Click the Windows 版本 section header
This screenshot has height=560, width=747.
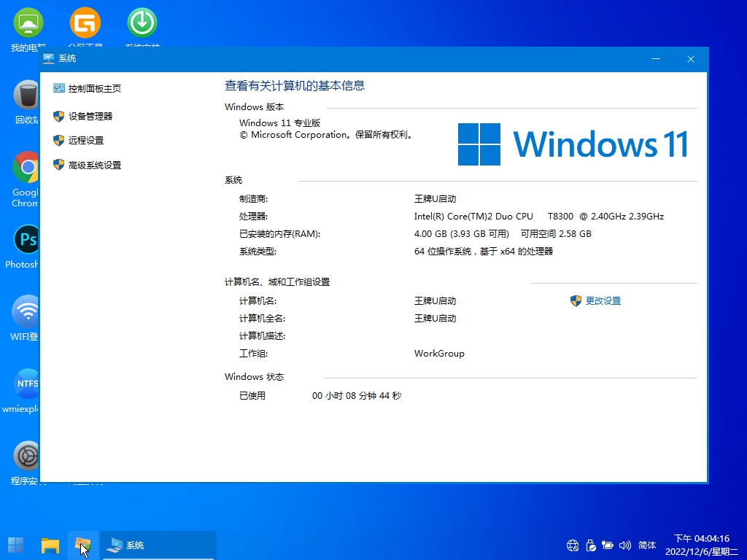pyautogui.click(x=255, y=107)
